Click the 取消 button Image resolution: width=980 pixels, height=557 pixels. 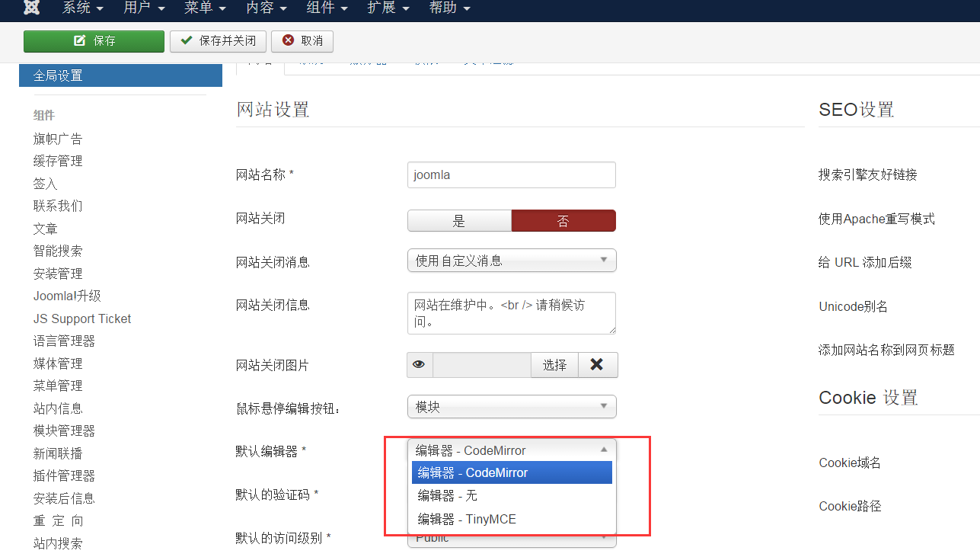pyautogui.click(x=302, y=41)
